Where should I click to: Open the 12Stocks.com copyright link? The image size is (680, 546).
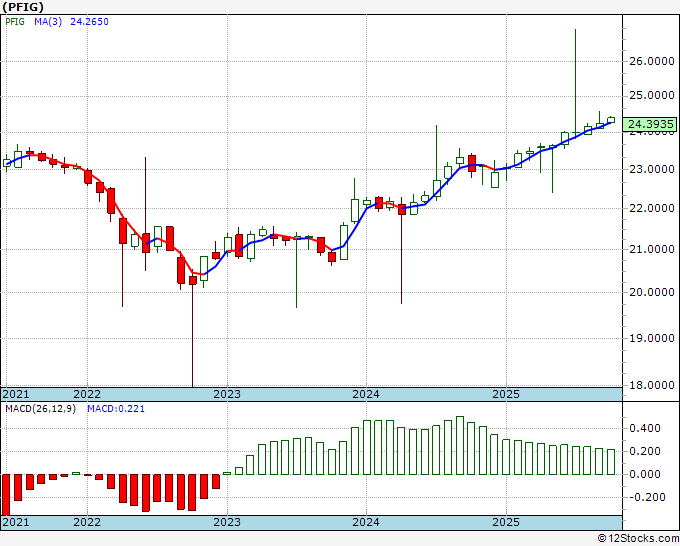point(638,539)
